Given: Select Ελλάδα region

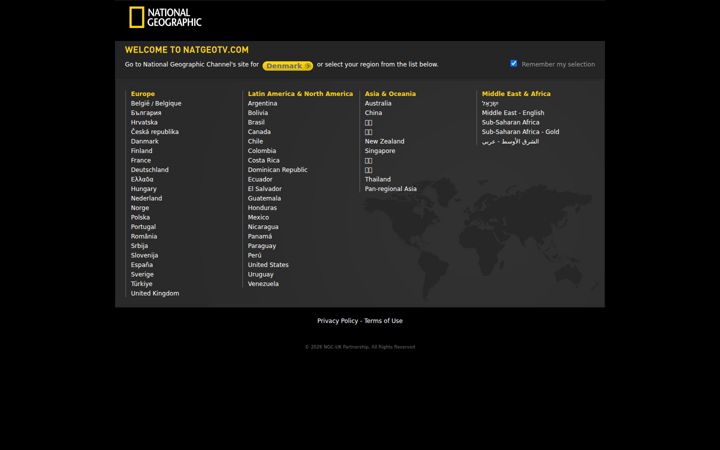Looking at the screenshot, I should point(142,179).
